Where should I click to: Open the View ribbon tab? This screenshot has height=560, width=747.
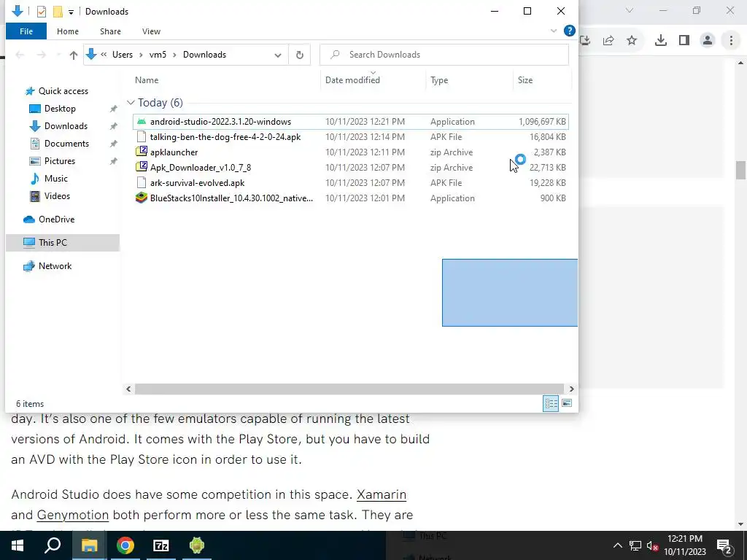click(x=151, y=31)
